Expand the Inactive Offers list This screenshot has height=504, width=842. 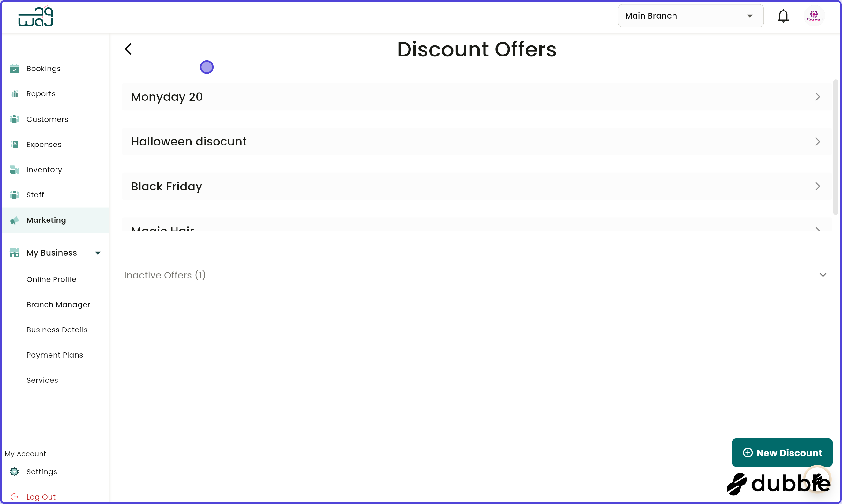point(823,275)
